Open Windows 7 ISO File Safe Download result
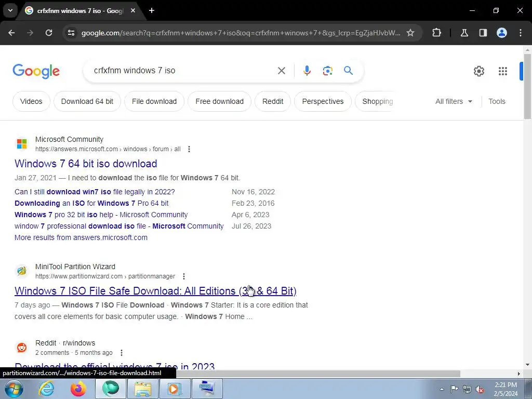The image size is (532, 399). (155, 291)
